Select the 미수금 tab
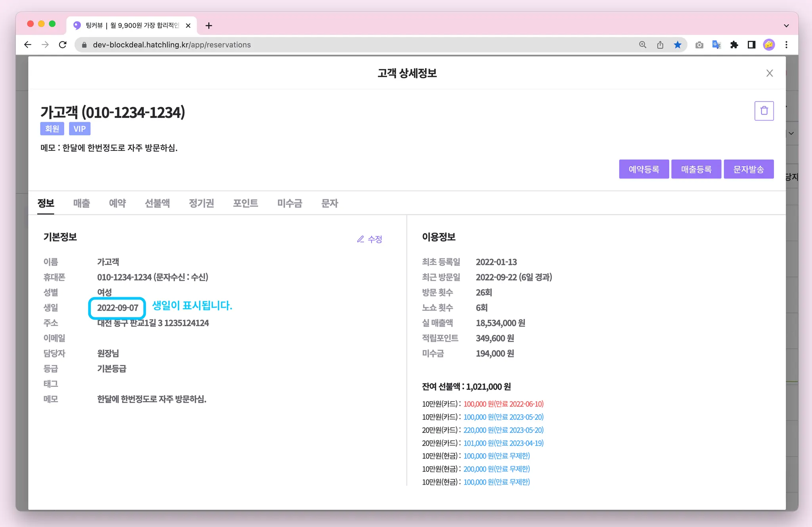The image size is (812, 527). click(x=289, y=203)
